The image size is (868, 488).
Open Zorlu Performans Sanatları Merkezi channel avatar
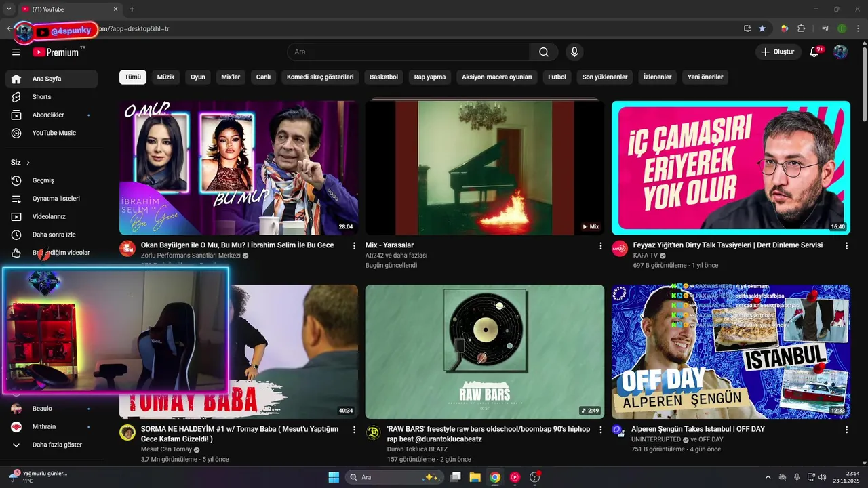pos(127,249)
